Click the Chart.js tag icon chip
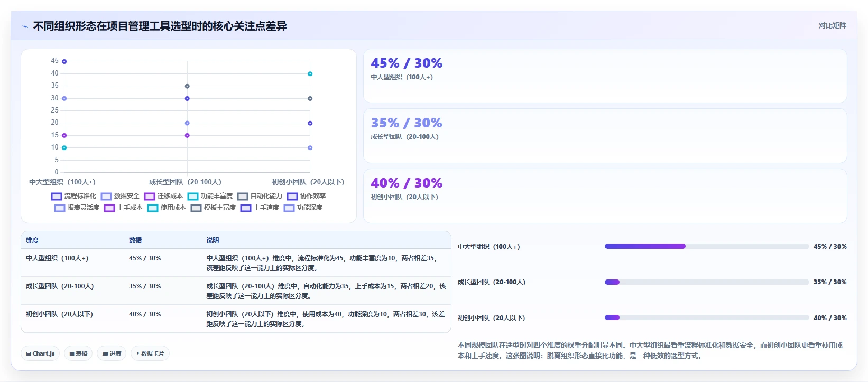The image size is (868, 382). [x=40, y=353]
